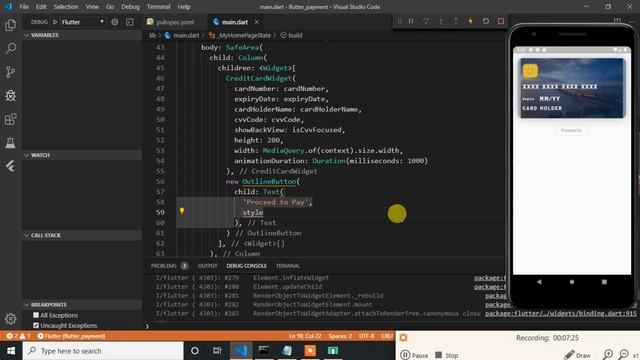
Task: Open the Search view in the activity bar
Action: [x=11, y=49]
